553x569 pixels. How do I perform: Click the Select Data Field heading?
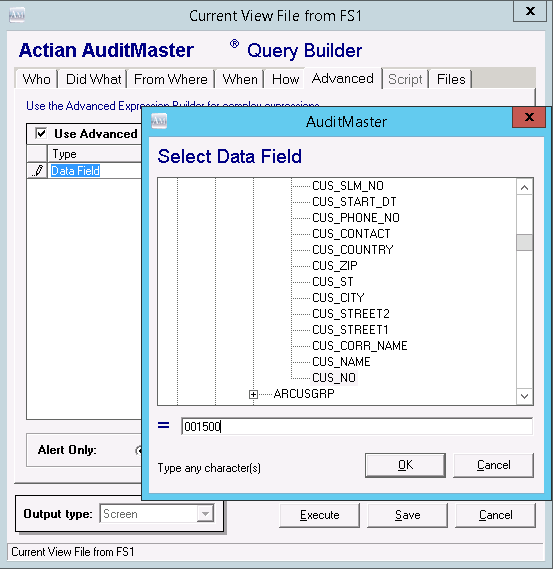pos(230,156)
